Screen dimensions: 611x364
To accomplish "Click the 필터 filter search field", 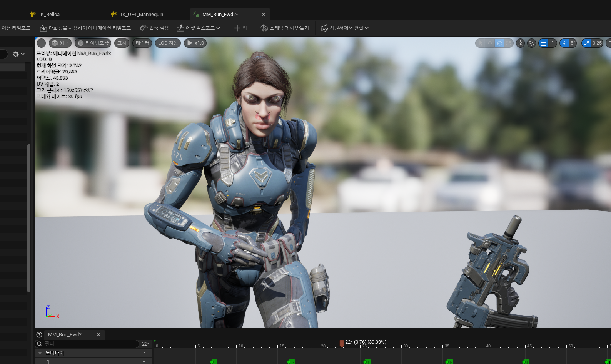I will pyautogui.click(x=87, y=344).
